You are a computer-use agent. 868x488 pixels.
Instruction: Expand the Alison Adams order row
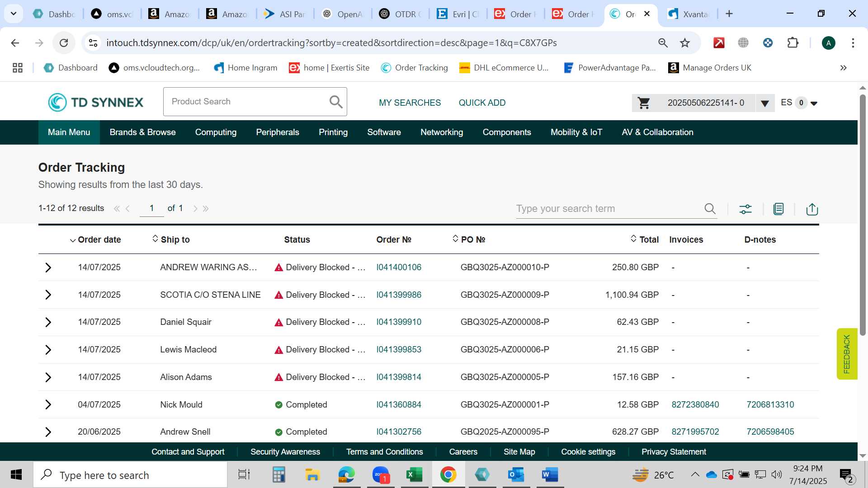(48, 377)
